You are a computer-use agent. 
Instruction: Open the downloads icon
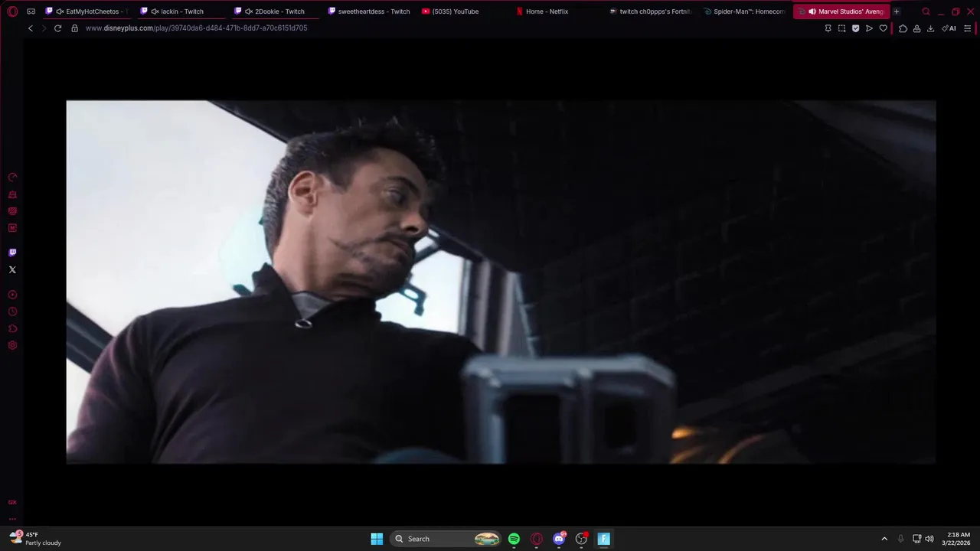[930, 28]
